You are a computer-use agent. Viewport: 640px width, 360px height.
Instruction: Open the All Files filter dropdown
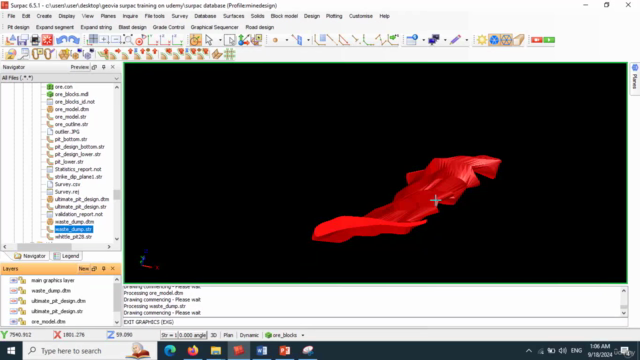point(117,78)
